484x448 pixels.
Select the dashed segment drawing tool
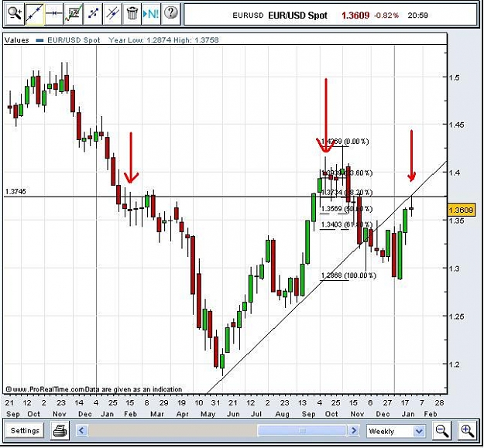(93, 14)
